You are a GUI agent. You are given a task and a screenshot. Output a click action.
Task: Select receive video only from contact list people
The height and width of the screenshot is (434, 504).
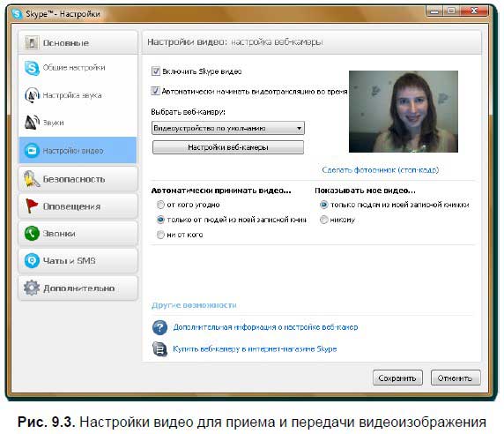pos(160,220)
